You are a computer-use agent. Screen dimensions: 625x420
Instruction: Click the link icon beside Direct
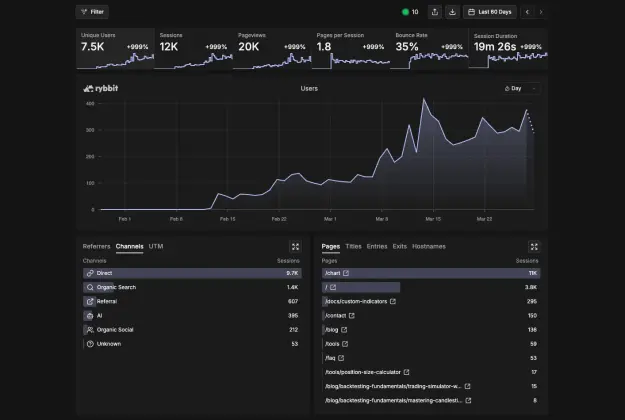pos(90,273)
